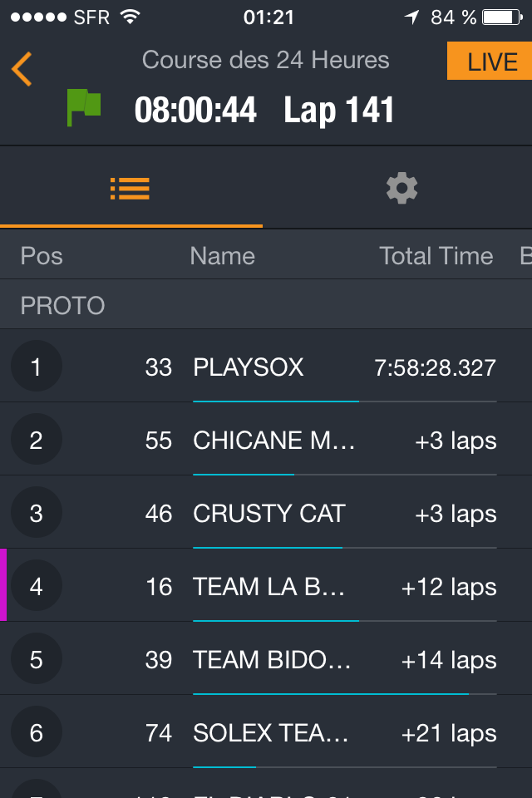Tap the orange back arrow

tap(22, 69)
